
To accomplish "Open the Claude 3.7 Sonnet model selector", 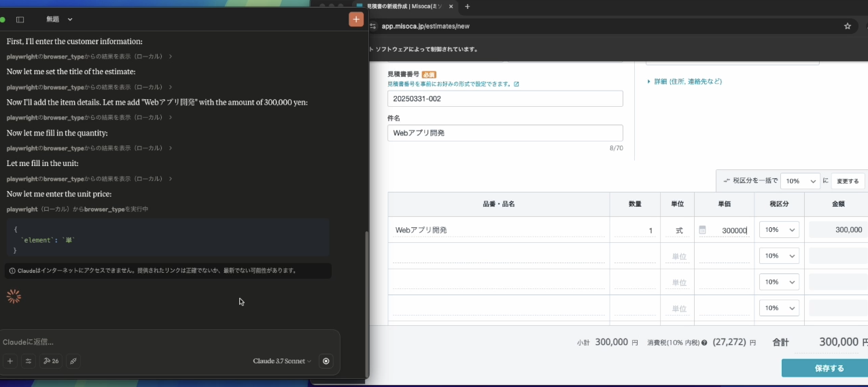I will pyautogui.click(x=282, y=361).
